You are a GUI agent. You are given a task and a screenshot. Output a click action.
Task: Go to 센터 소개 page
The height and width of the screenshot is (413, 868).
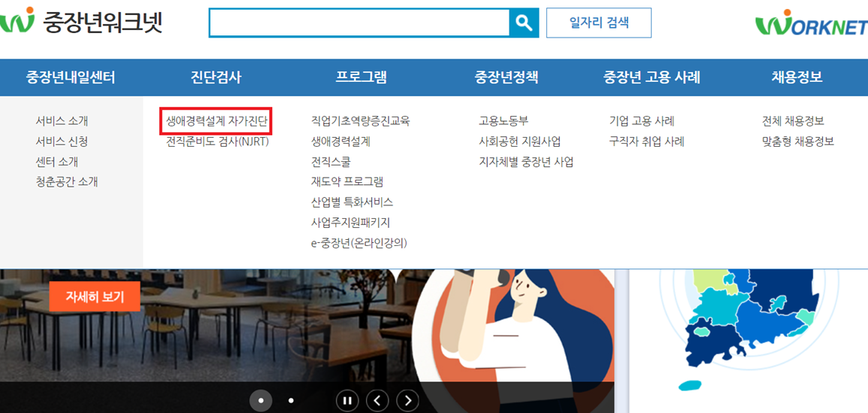[57, 162]
